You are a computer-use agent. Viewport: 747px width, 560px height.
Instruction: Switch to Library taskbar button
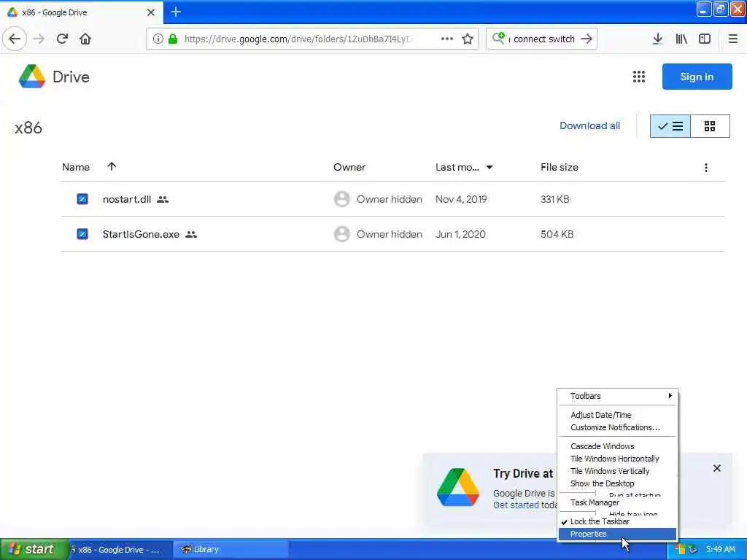pyautogui.click(x=230, y=550)
